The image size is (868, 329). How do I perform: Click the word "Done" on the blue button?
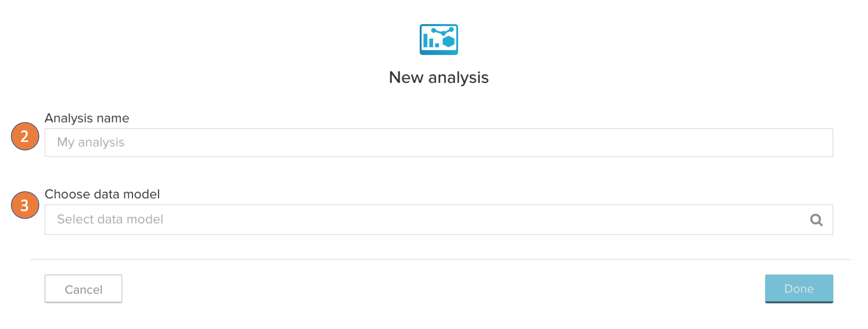799,289
